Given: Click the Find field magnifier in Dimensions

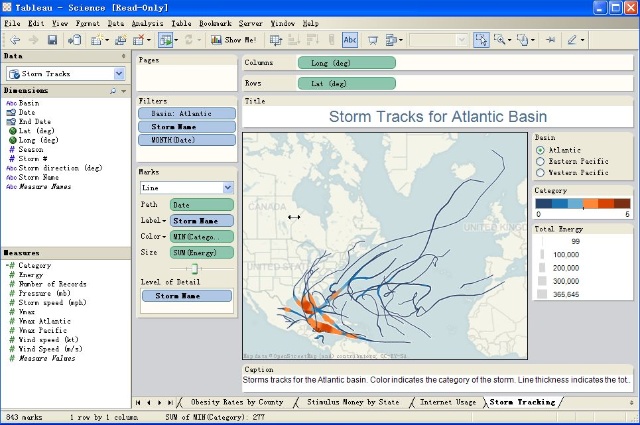Looking at the screenshot, I should 113,91.
